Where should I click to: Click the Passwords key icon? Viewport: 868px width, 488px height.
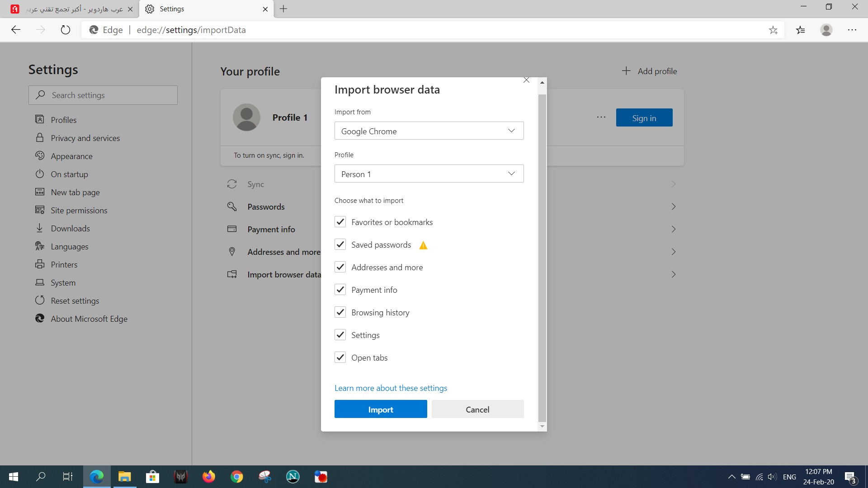[232, 206]
